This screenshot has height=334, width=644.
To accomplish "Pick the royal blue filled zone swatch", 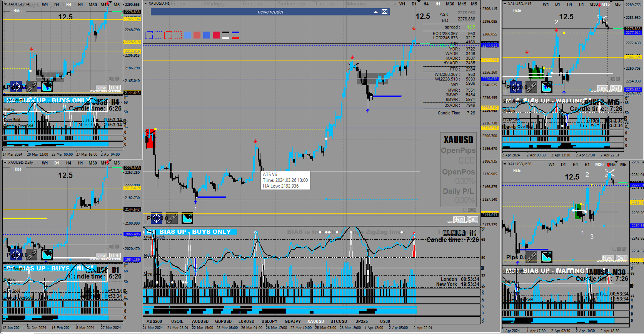I will click(x=207, y=35).
